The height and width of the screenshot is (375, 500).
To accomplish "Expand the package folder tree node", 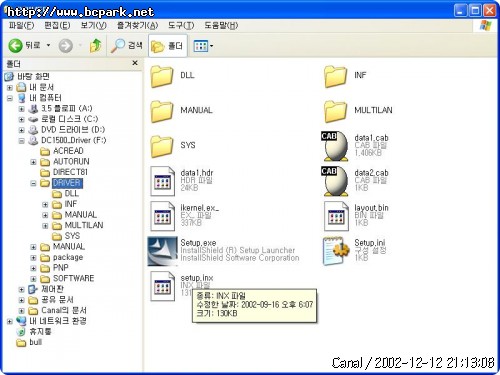I will click(33, 258).
